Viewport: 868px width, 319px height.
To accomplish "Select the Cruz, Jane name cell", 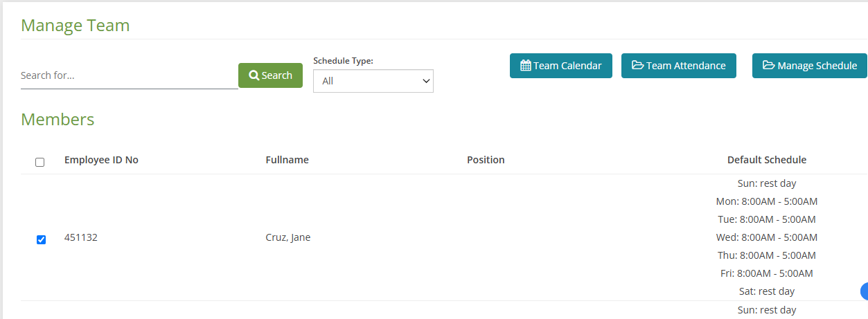I will pyautogui.click(x=288, y=237).
